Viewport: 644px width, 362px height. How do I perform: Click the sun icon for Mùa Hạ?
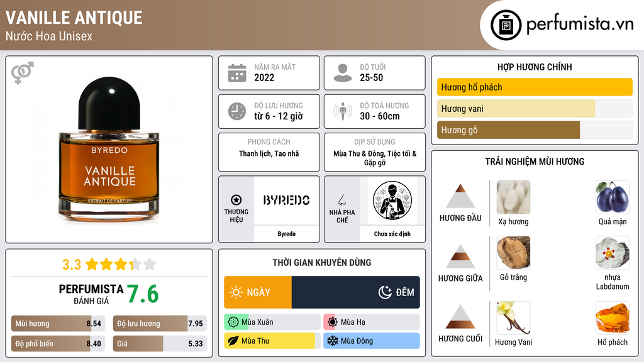333,322
